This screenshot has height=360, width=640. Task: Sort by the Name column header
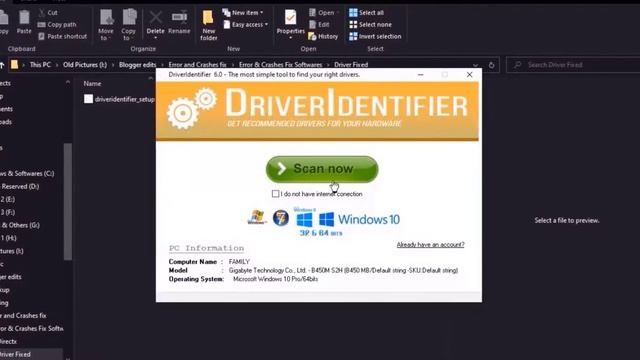[92, 83]
